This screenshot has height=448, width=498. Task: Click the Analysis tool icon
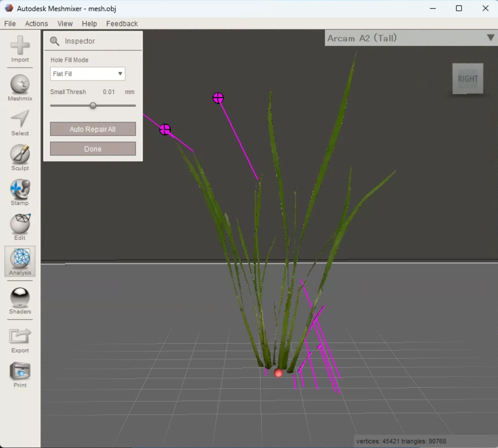[20, 258]
